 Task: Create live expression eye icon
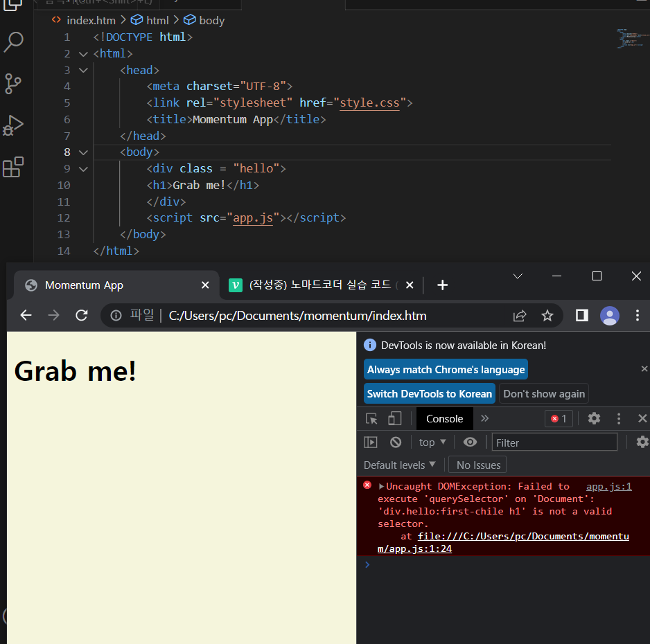point(470,442)
